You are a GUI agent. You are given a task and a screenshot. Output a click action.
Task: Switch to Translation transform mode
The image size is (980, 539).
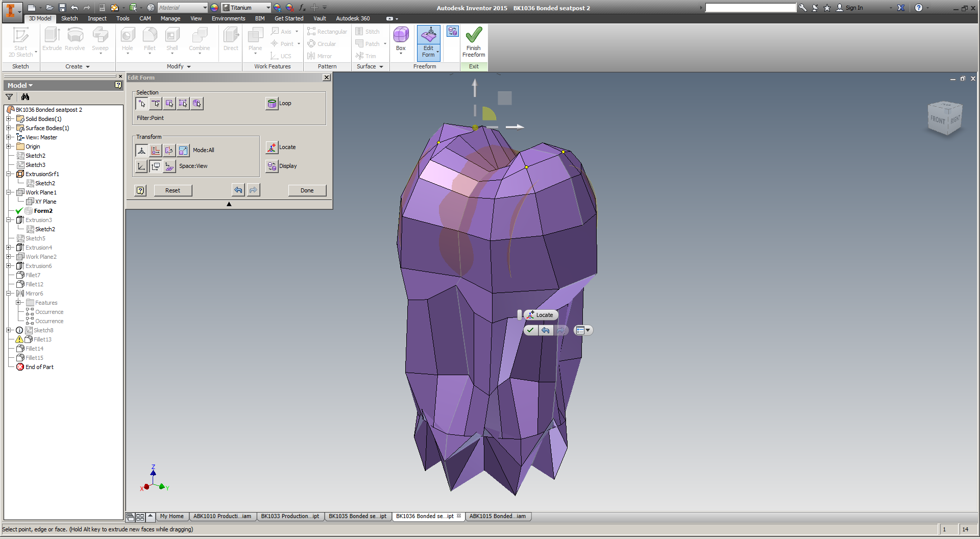(156, 151)
